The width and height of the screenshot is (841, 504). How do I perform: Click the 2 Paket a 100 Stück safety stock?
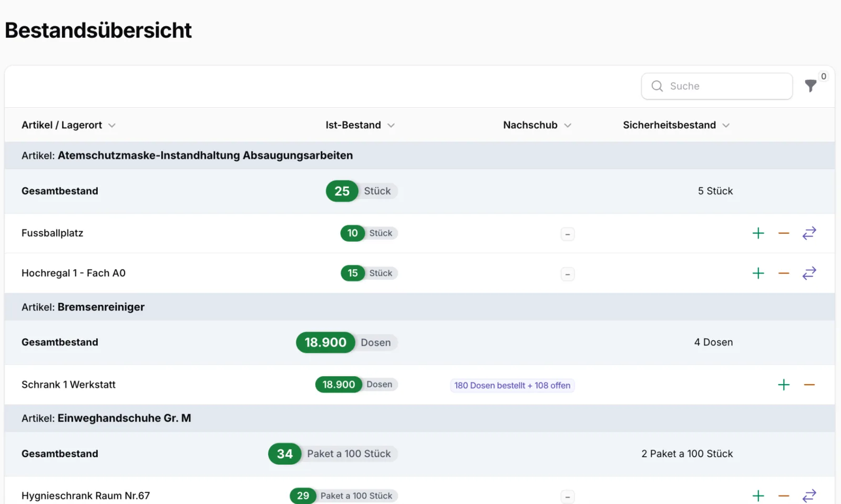687,454
